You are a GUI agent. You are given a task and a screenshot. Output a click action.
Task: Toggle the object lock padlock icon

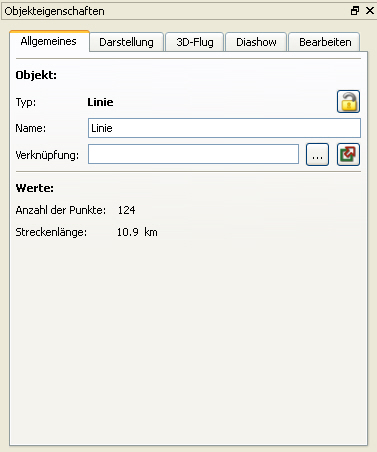pyautogui.click(x=348, y=101)
